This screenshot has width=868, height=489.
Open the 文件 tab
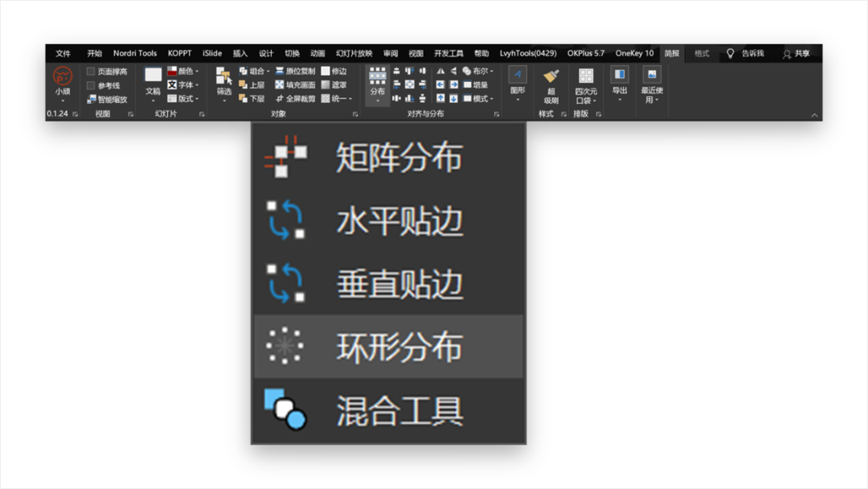tap(63, 53)
